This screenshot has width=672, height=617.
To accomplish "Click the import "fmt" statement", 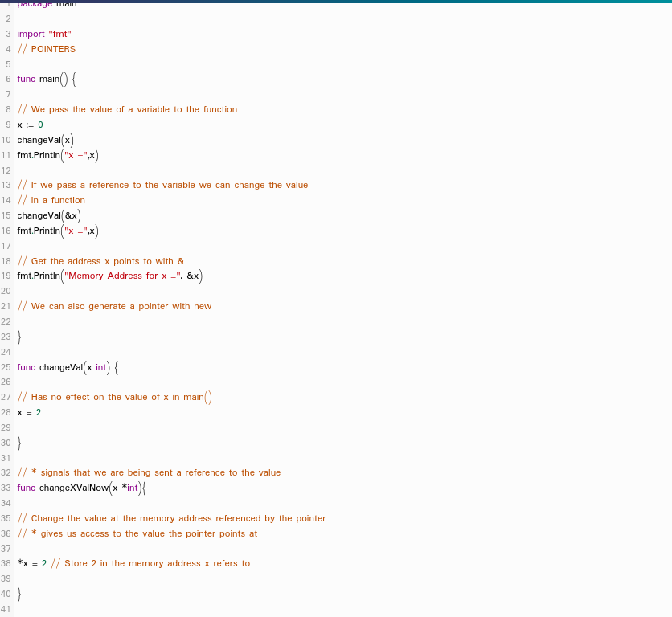I will [x=44, y=34].
